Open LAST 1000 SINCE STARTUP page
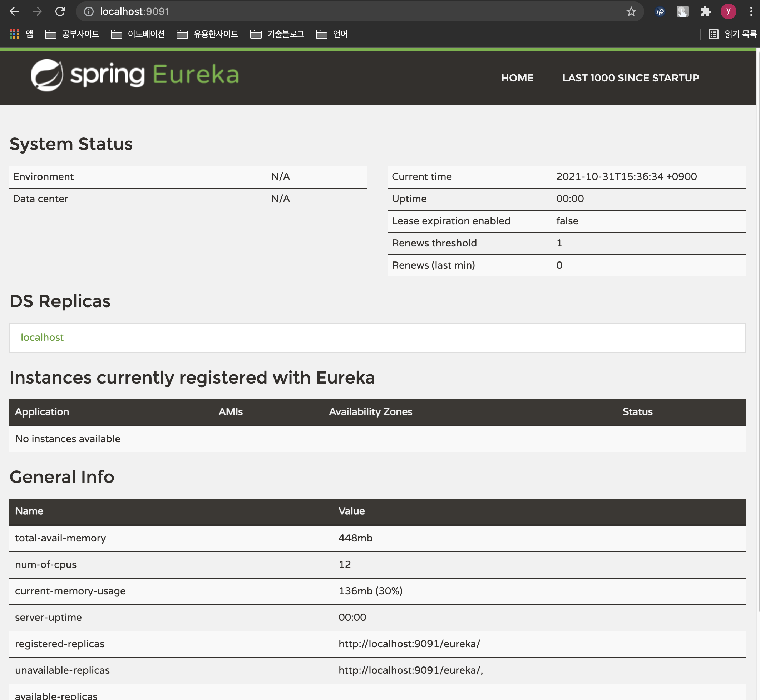This screenshot has height=700, width=760. point(630,78)
